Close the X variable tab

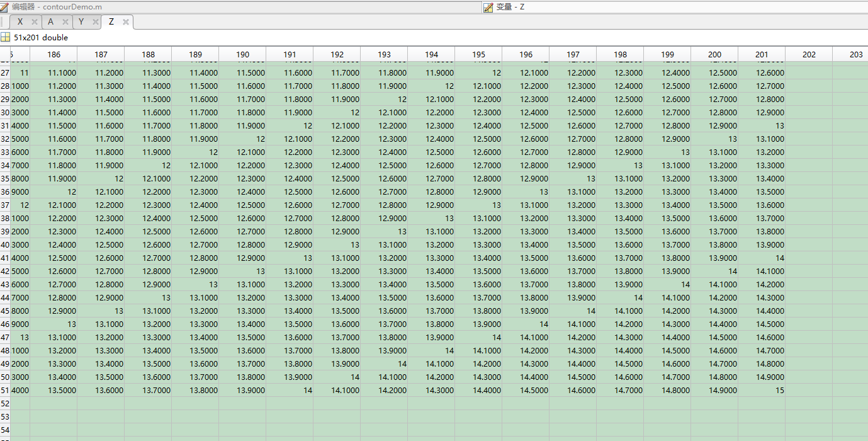34,21
